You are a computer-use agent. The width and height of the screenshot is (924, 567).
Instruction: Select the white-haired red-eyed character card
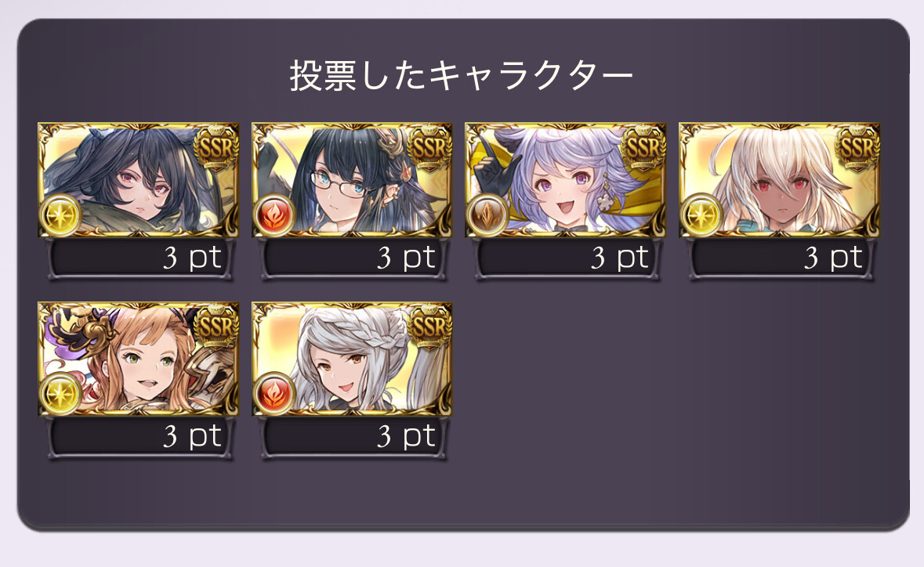point(780,180)
